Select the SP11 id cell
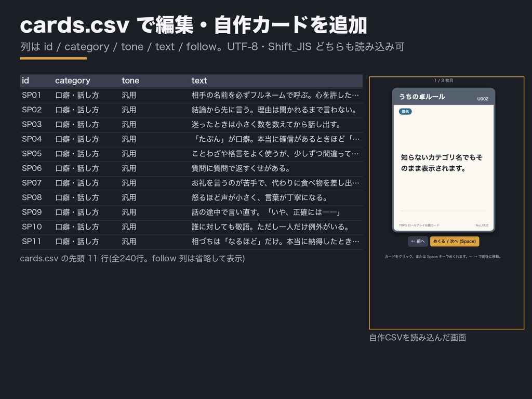The image size is (532, 399). [32, 241]
